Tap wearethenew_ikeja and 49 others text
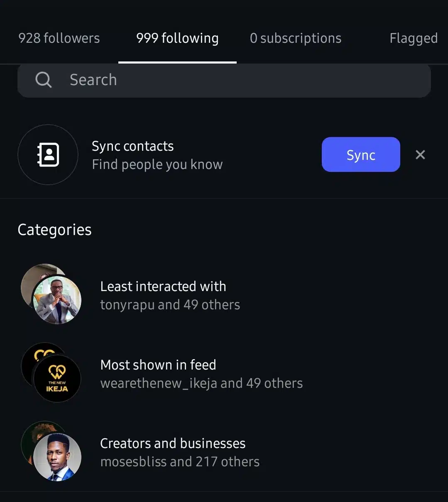Screen dimensions: 448x502 202,383
